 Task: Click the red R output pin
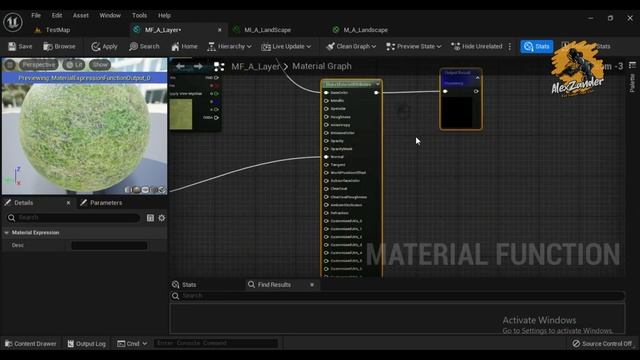216,86
